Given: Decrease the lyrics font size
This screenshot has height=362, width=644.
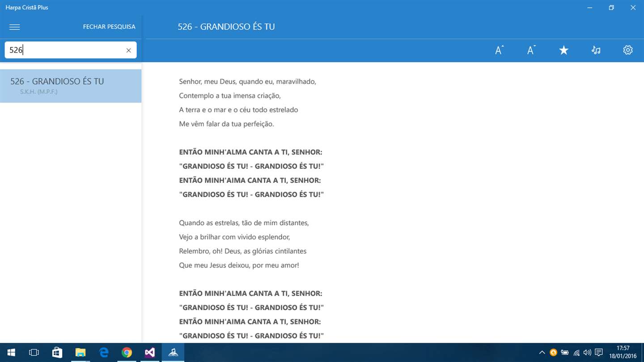Looking at the screenshot, I should pyautogui.click(x=531, y=50).
